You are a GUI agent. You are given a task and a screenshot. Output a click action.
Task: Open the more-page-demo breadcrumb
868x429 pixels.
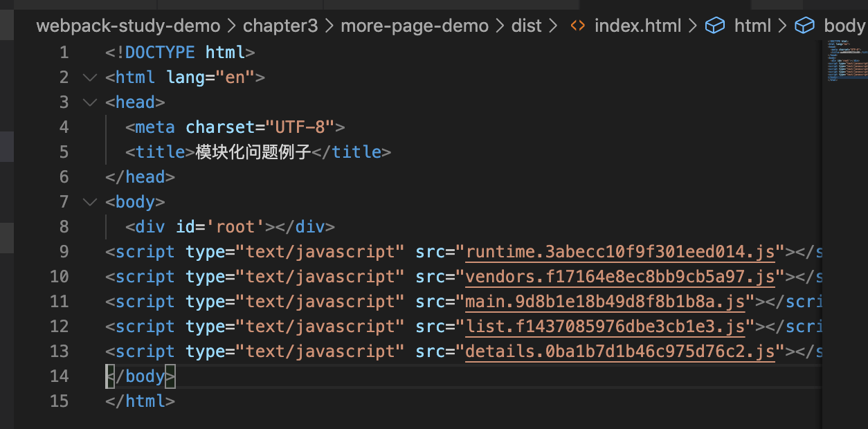pyautogui.click(x=415, y=26)
